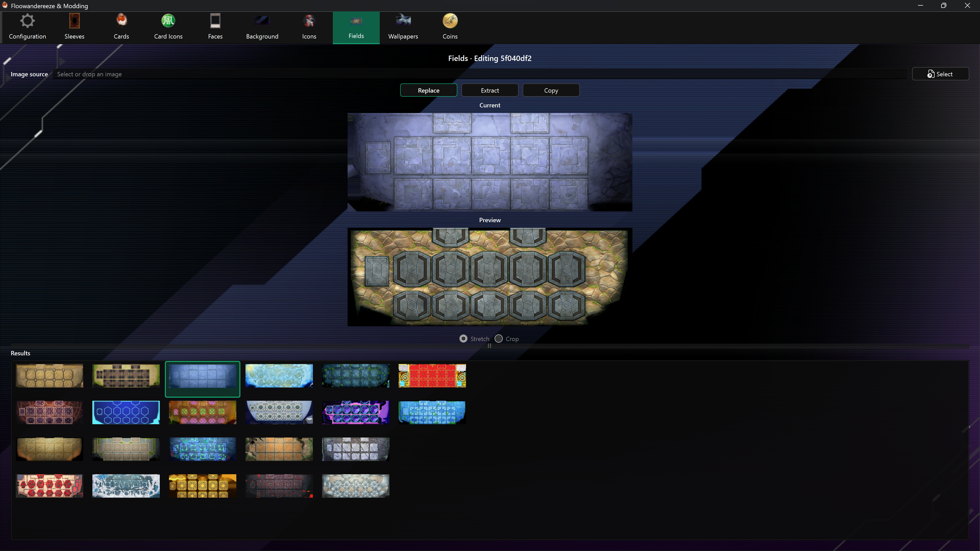Image resolution: width=980 pixels, height=551 pixels.
Task: Pick the snowy ice field thumbnail
Action: (x=126, y=486)
